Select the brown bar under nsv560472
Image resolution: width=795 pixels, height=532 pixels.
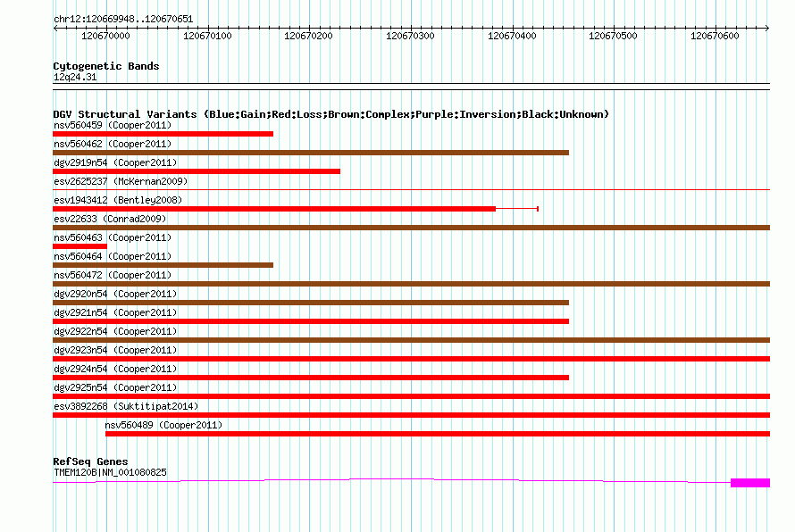click(411, 284)
